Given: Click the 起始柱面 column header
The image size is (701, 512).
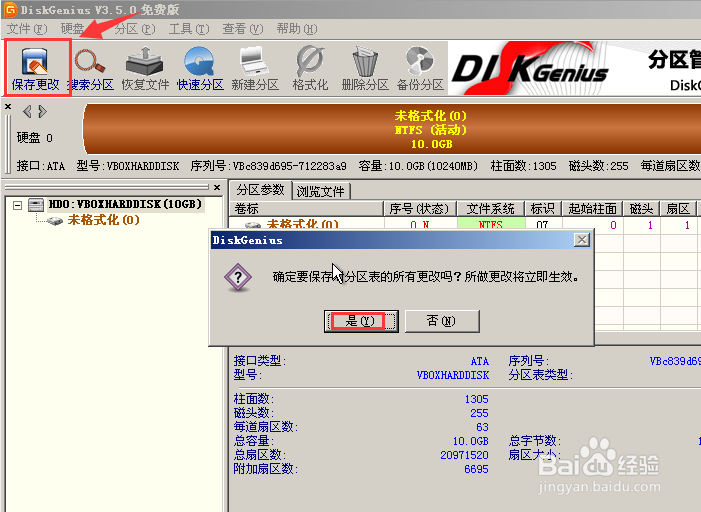Looking at the screenshot, I should [592, 209].
